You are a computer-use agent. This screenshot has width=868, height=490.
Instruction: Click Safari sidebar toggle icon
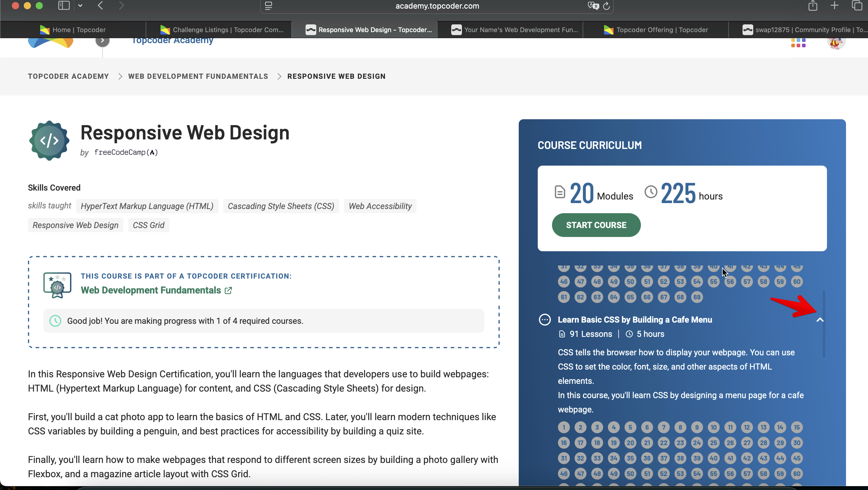(x=64, y=6)
